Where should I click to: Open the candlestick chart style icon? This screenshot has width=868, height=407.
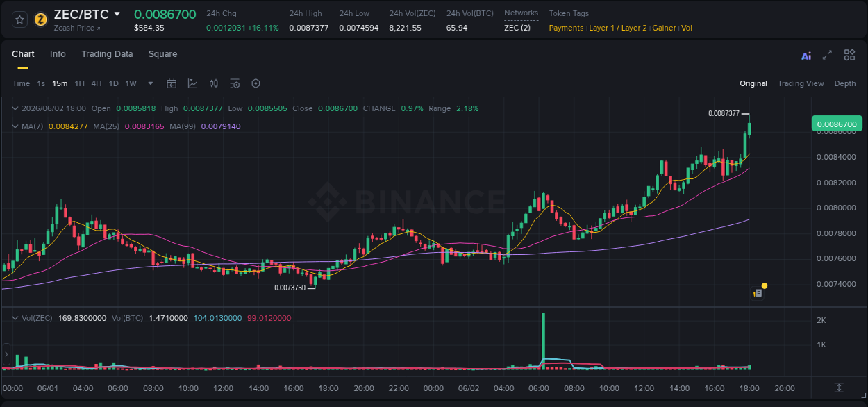(214, 83)
